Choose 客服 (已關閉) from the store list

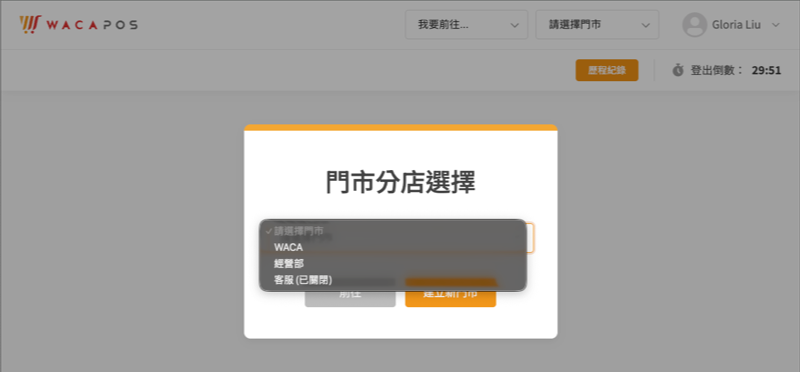pyautogui.click(x=393, y=280)
